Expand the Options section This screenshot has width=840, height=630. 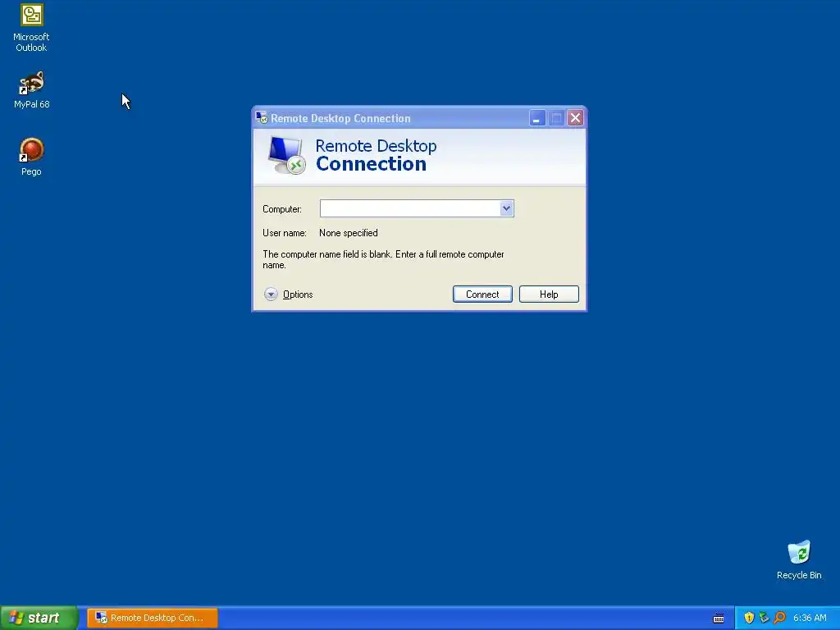tap(288, 294)
